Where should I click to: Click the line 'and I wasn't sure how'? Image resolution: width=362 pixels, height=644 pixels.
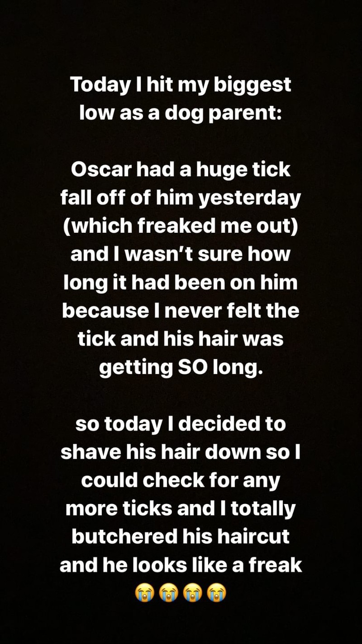click(181, 255)
